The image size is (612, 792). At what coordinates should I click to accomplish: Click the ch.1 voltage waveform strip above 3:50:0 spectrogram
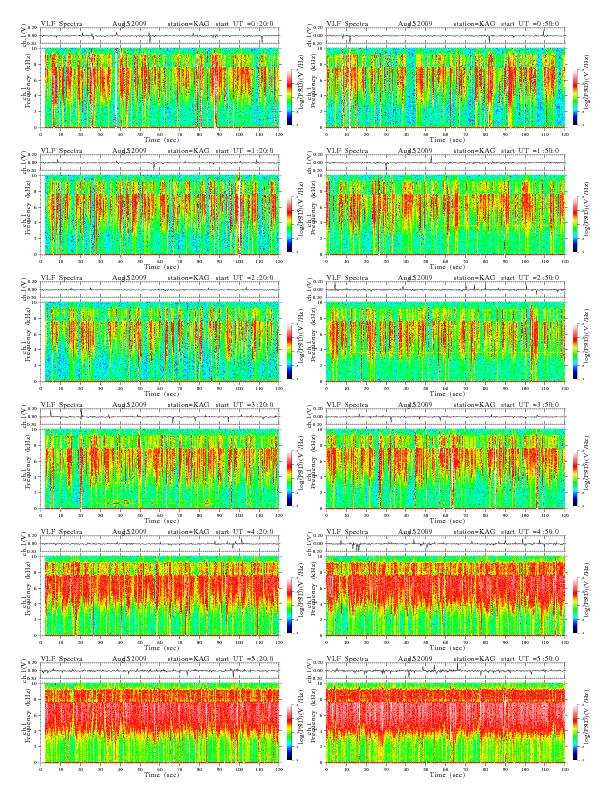[445, 417]
